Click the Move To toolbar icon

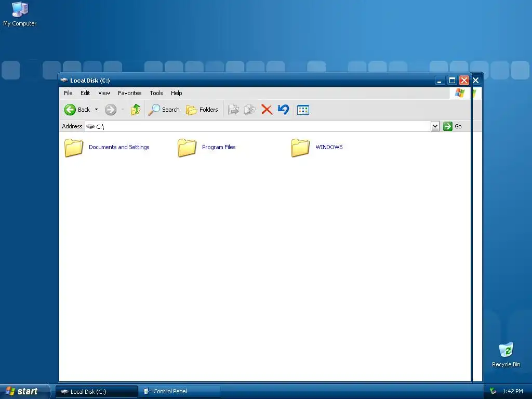click(x=233, y=110)
